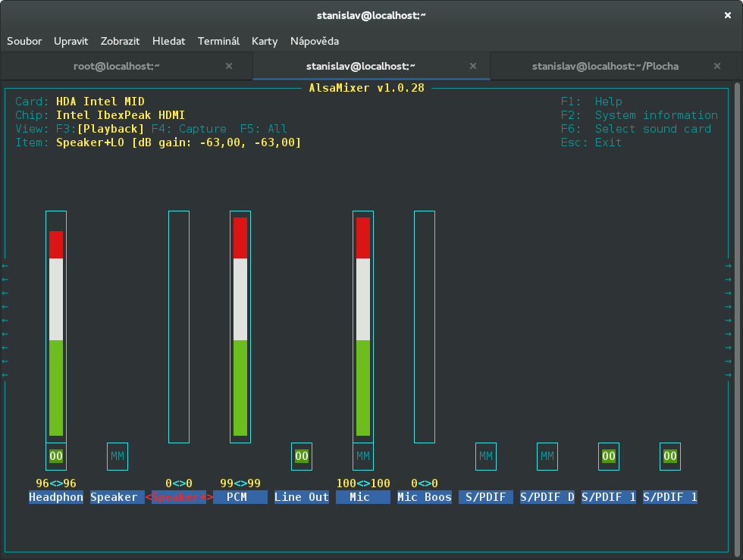Image resolution: width=743 pixels, height=560 pixels.
Task: Open the Nápověda menu
Action: [315, 41]
